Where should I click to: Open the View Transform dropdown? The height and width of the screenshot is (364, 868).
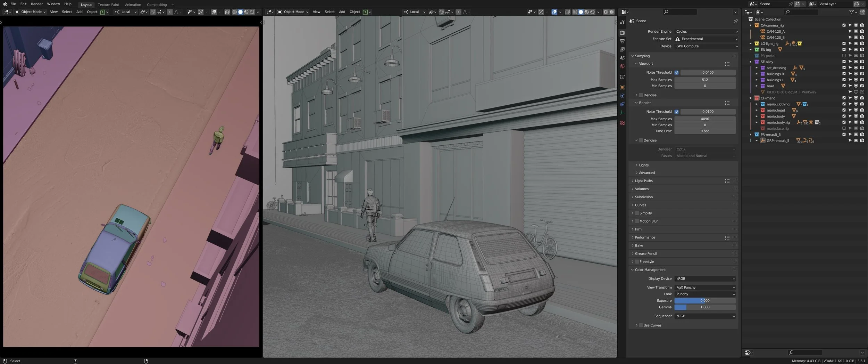coord(705,288)
